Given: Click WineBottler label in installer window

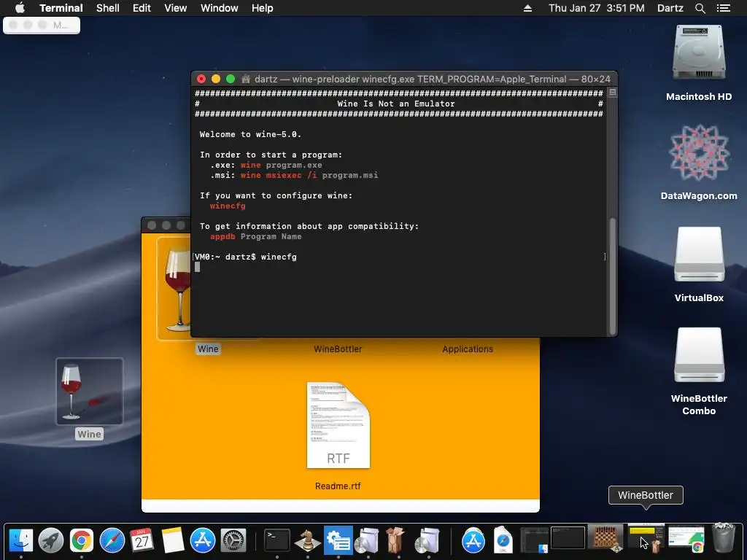Looking at the screenshot, I should (x=338, y=349).
